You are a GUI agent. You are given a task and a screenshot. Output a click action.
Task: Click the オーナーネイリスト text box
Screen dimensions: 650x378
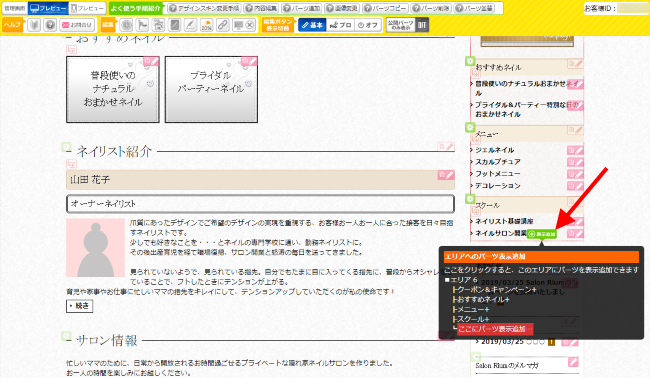260,204
